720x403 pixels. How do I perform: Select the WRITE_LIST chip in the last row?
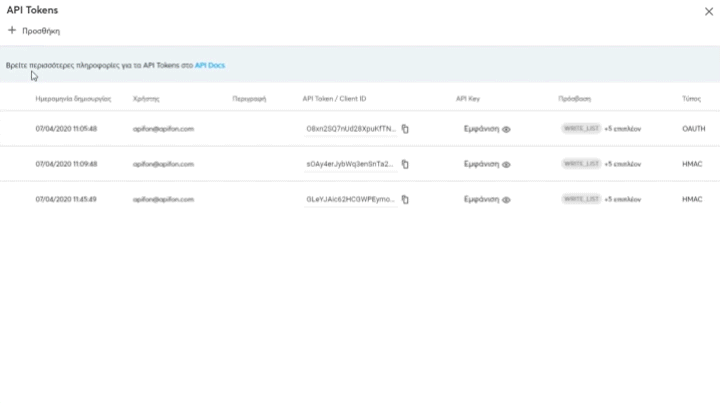(x=581, y=199)
